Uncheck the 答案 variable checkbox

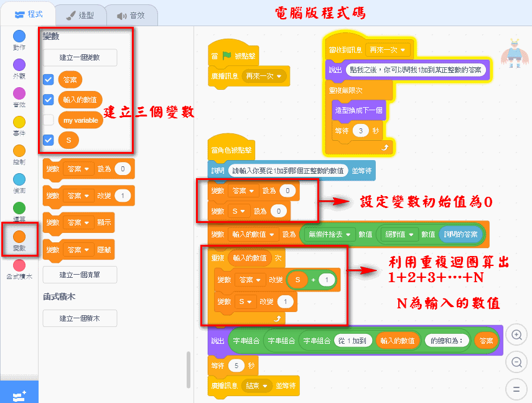coord(48,80)
